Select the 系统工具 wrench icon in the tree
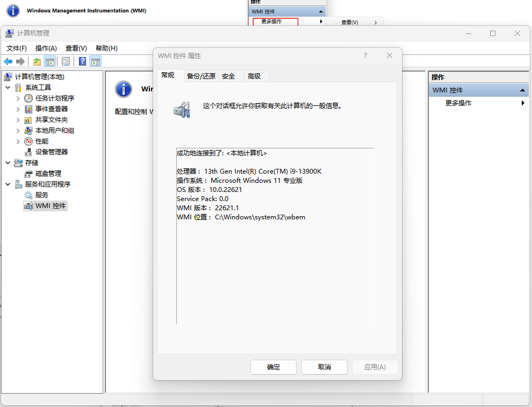 click(18, 88)
